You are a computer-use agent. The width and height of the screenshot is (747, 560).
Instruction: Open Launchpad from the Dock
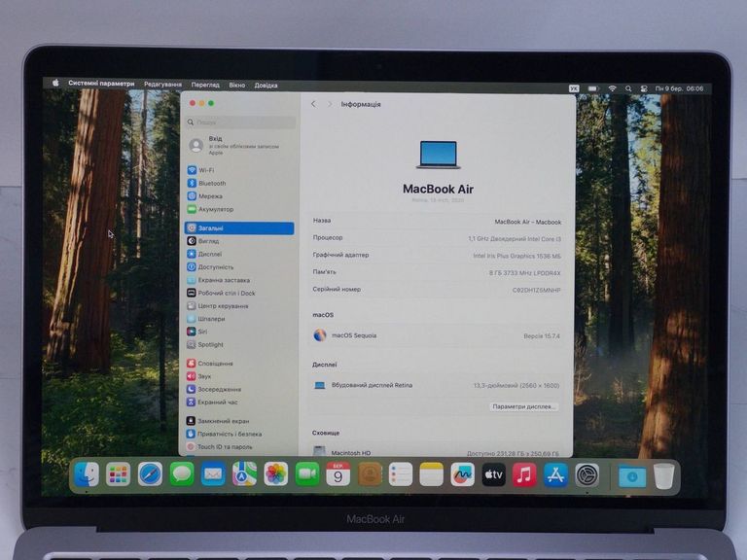(118, 474)
